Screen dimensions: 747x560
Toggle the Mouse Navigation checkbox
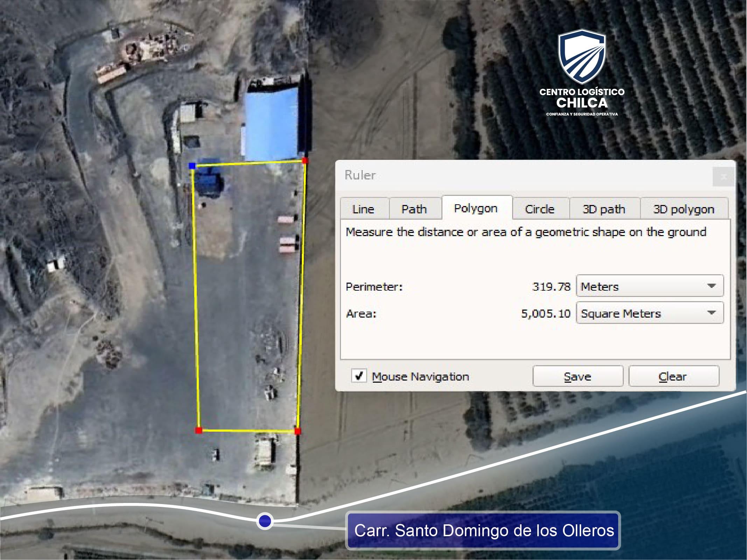pyautogui.click(x=359, y=376)
